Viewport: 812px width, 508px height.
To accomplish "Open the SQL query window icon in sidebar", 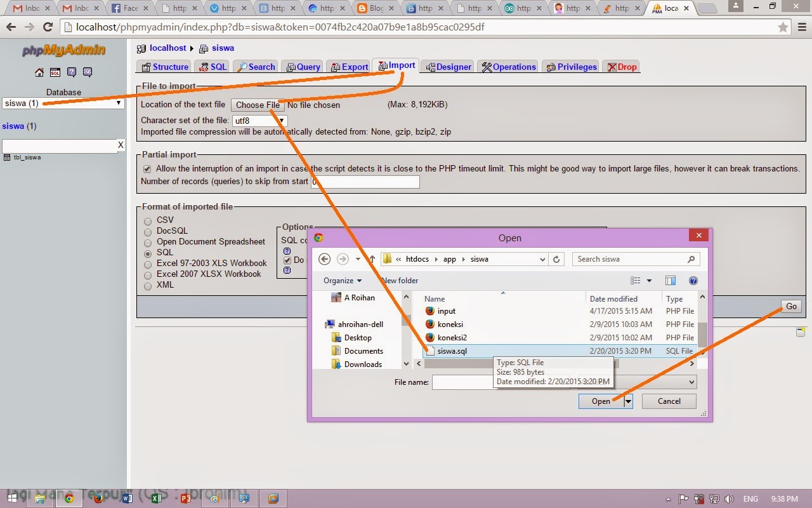I will [55, 72].
